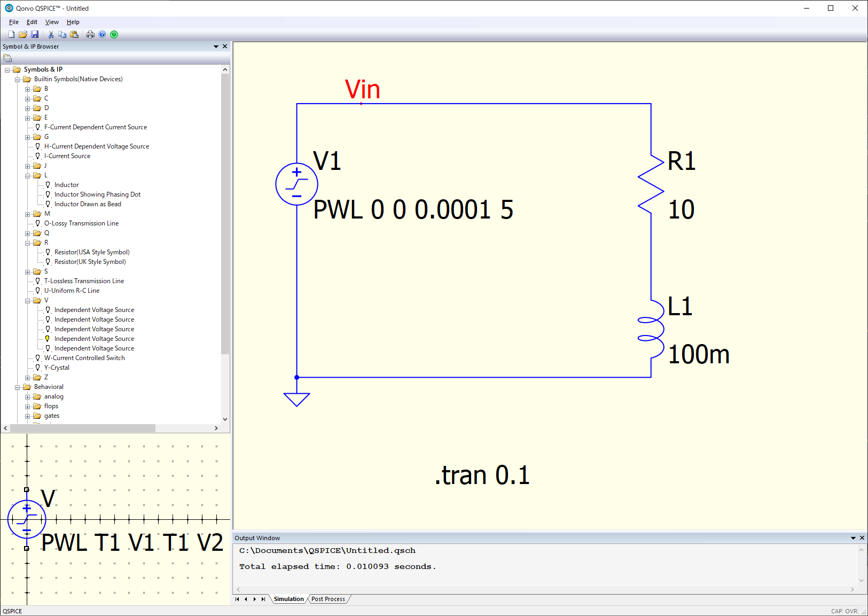Click the symbol tree vertical scrollbar
The height and width of the screenshot is (616, 868).
(225, 214)
